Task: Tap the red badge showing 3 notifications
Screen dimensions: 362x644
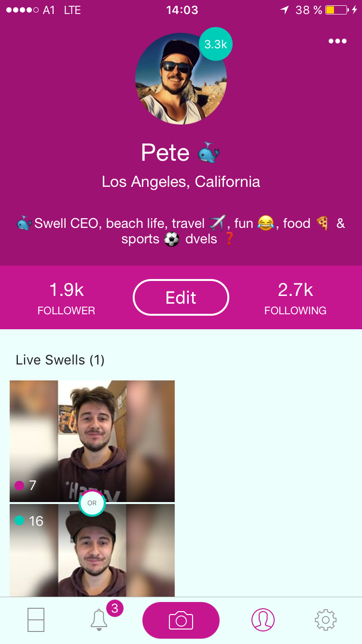Action: coord(115,608)
